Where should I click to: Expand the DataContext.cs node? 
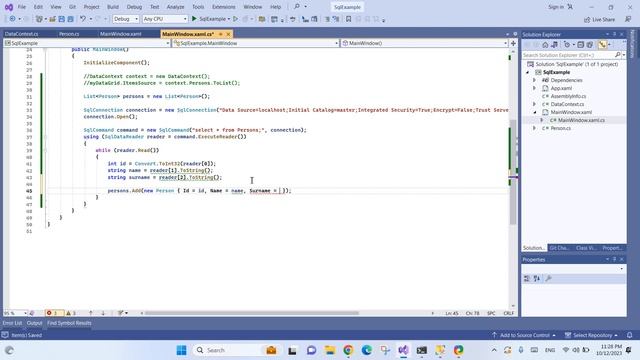point(534,104)
